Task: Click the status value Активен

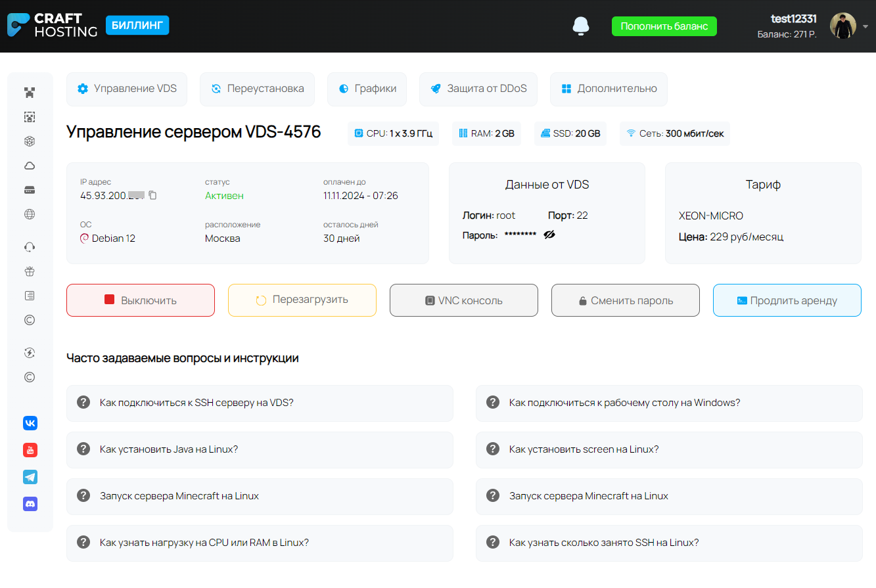Action: point(224,196)
